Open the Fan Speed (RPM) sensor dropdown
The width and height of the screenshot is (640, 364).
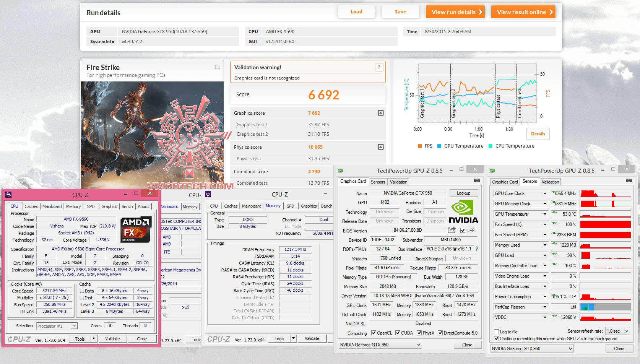tap(545, 235)
